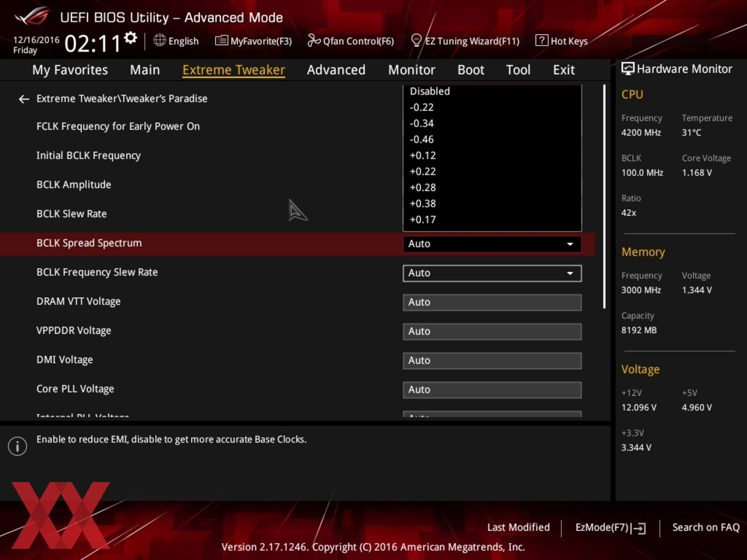Select BCLK Slew Rate row

[71, 214]
